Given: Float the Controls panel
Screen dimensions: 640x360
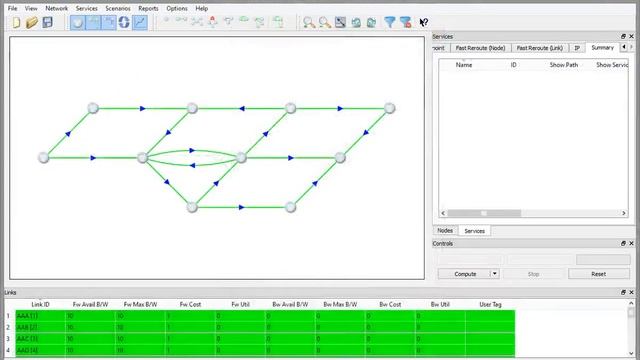Looking at the screenshot, I should point(623,243).
